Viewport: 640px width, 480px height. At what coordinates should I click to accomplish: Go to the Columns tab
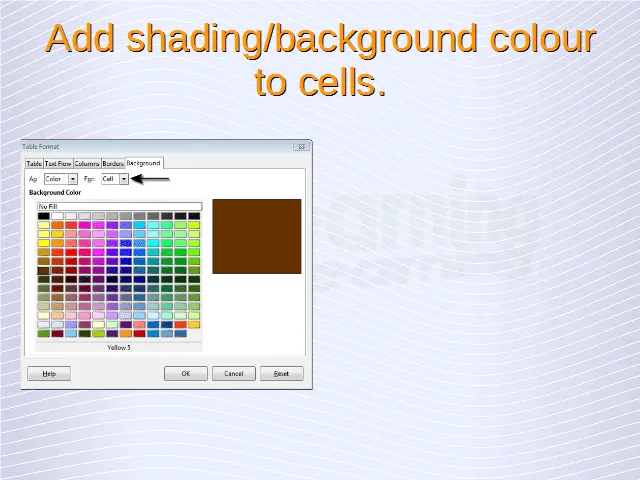point(87,163)
